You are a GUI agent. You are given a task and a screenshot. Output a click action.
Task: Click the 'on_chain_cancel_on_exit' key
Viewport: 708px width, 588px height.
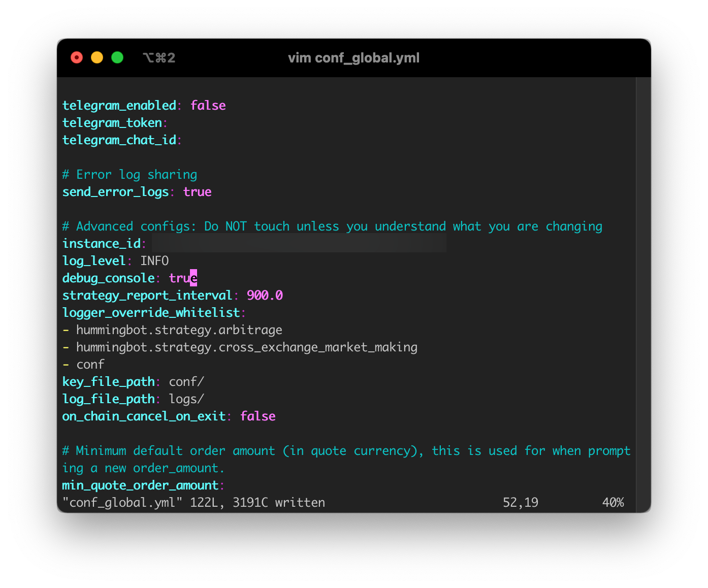click(144, 416)
